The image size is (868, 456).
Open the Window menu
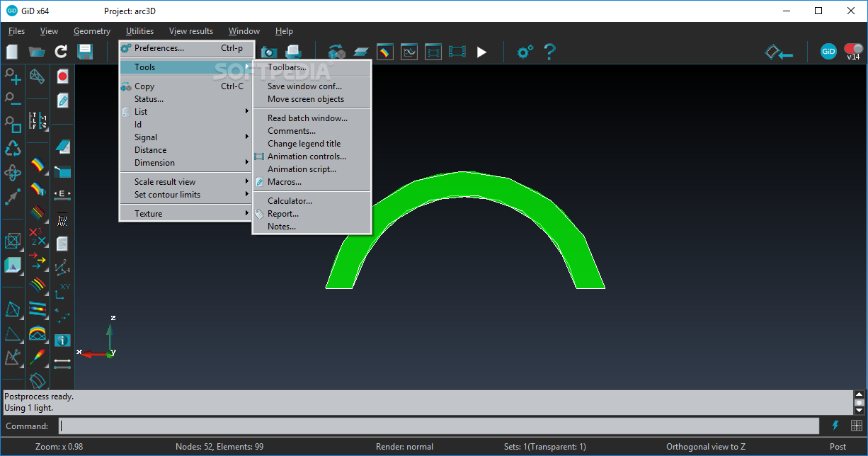point(244,31)
